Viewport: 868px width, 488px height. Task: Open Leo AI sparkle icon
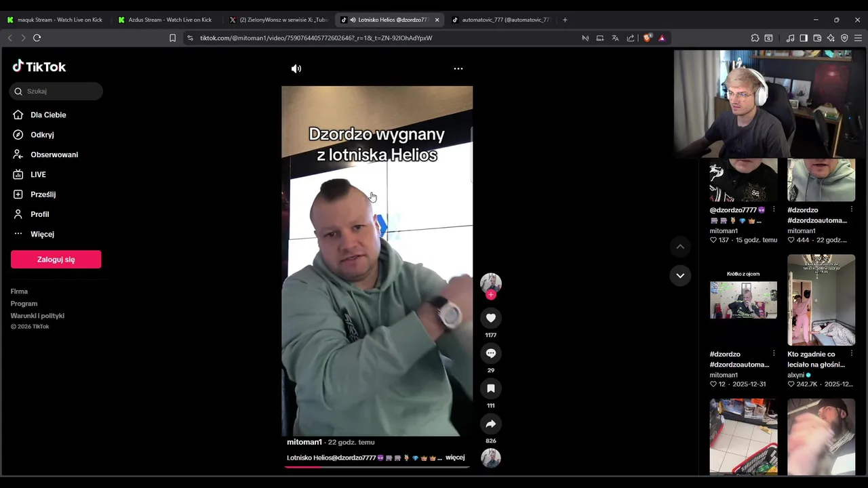tap(831, 38)
